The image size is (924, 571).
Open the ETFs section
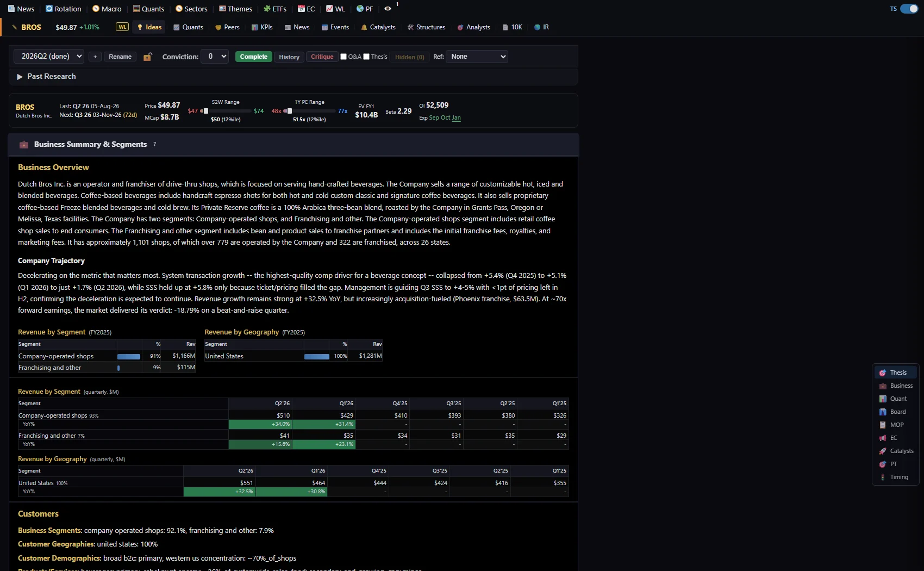coord(274,9)
